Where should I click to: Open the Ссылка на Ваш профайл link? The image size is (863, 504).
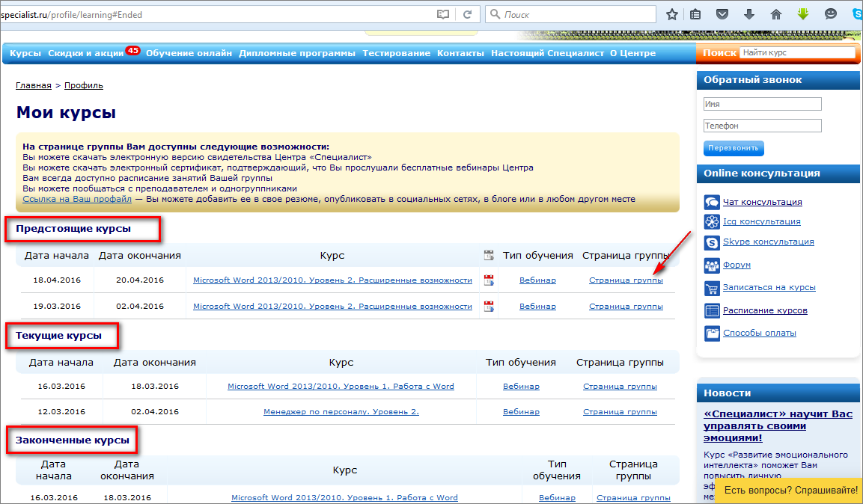[x=77, y=199]
